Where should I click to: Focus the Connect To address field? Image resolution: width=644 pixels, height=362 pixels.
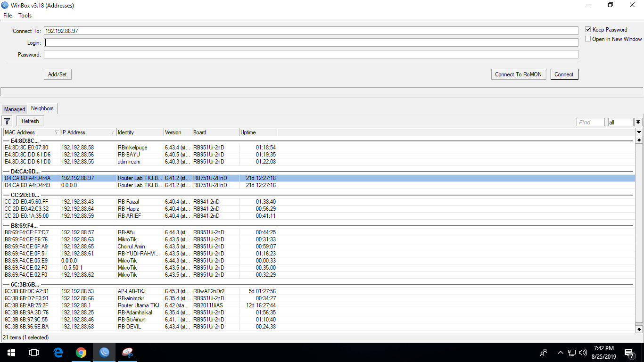pos(311,31)
